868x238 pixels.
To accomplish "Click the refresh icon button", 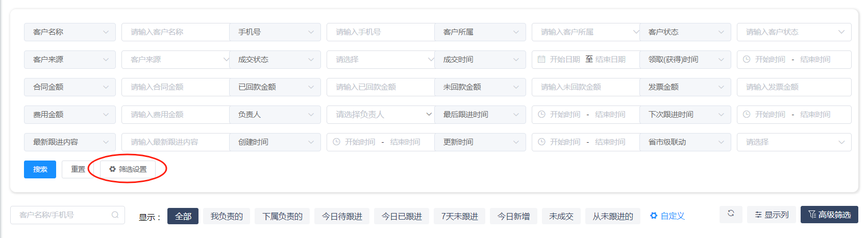I will coord(731,214).
